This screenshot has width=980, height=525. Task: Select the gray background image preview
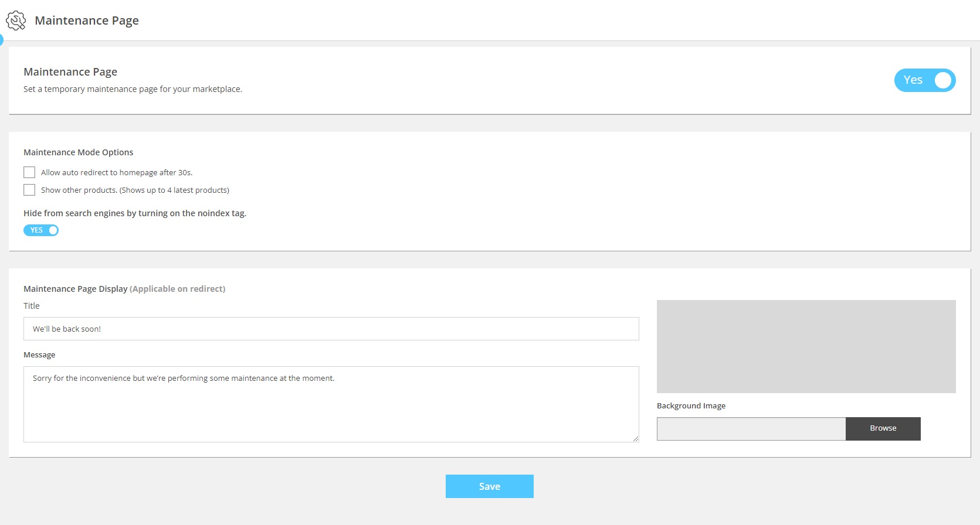(x=806, y=346)
